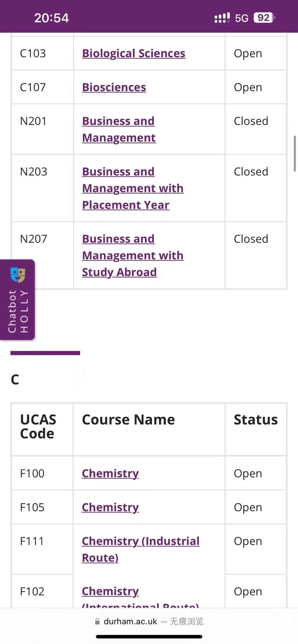Click the page scrollbar thumb

[x=295, y=154]
